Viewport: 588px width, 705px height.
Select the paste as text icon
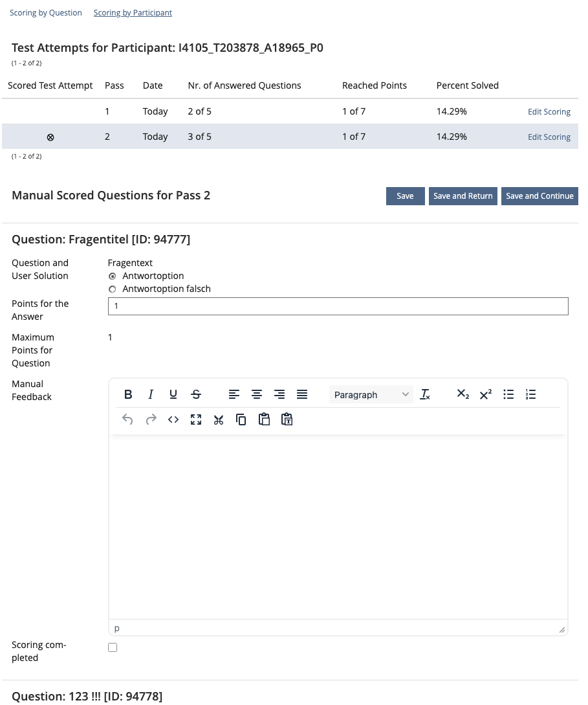(x=287, y=419)
